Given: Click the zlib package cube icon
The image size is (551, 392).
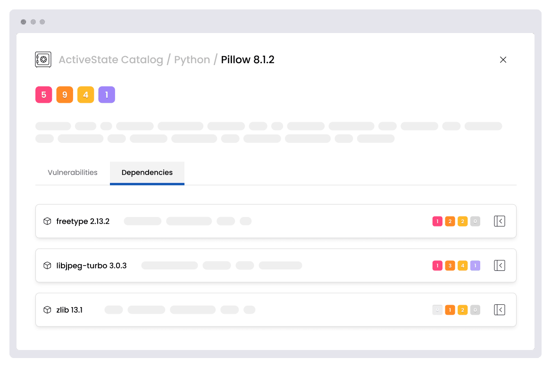Looking at the screenshot, I should click(47, 310).
